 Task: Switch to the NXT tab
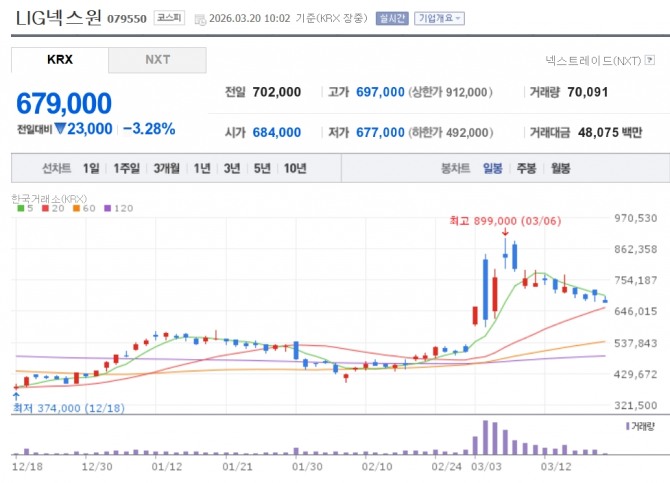pyautogui.click(x=157, y=60)
